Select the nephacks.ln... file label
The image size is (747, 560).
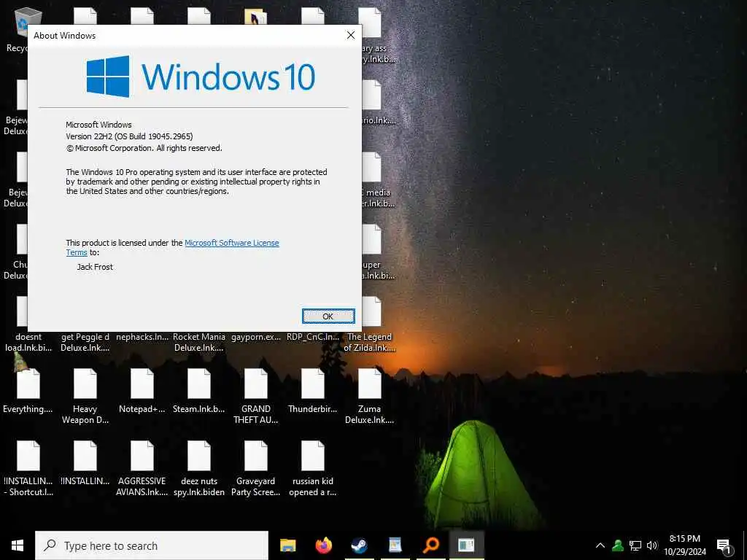(142, 337)
